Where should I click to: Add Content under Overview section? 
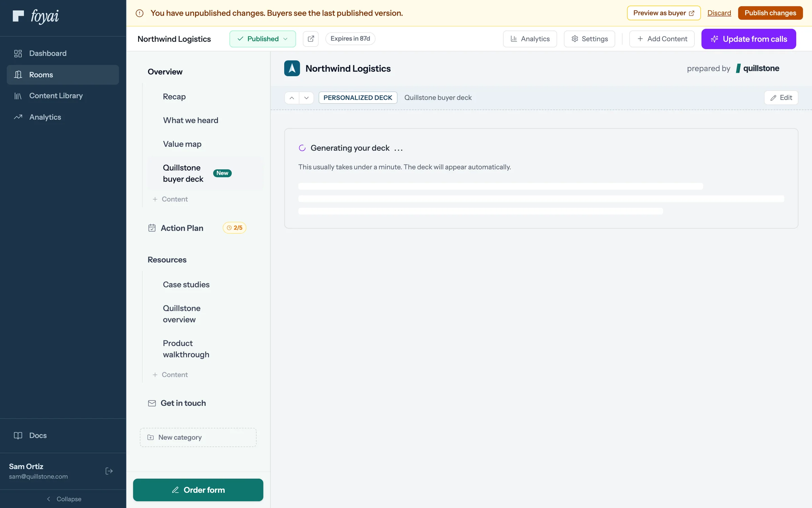coord(170,199)
